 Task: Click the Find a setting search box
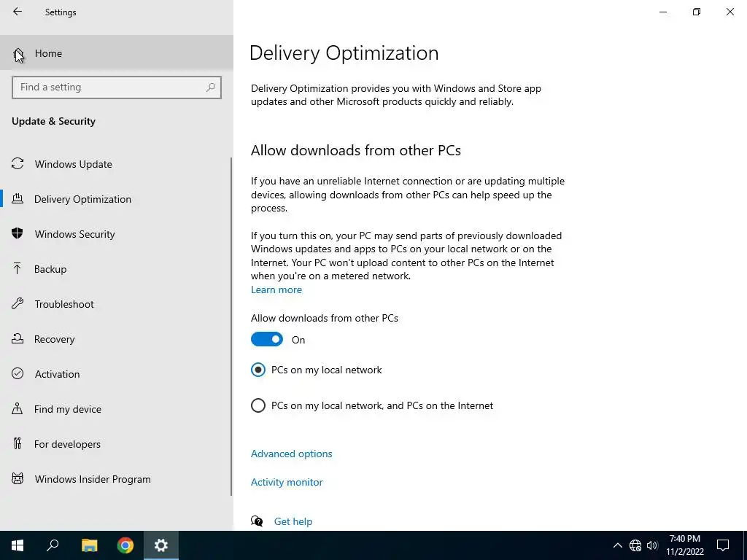coord(117,87)
